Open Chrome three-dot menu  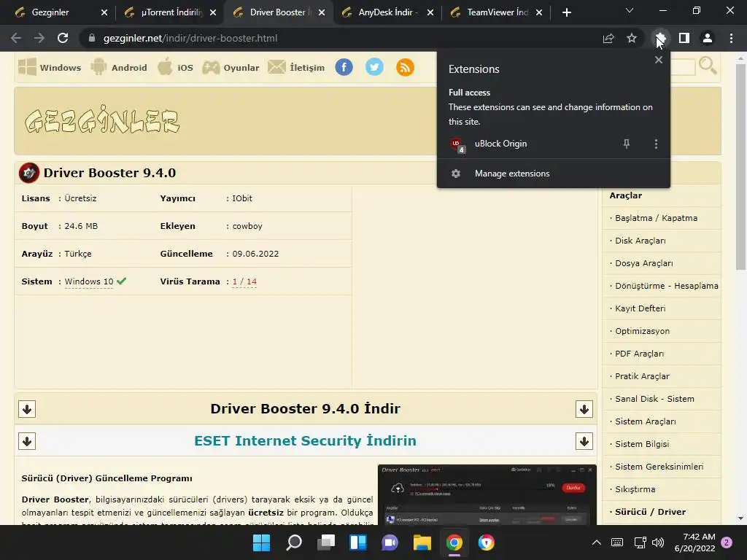pyautogui.click(x=731, y=38)
